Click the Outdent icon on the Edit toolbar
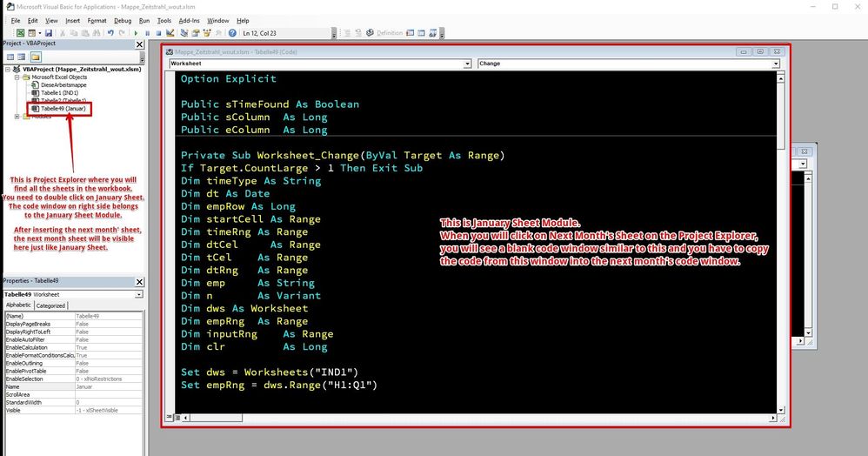 click(x=358, y=33)
